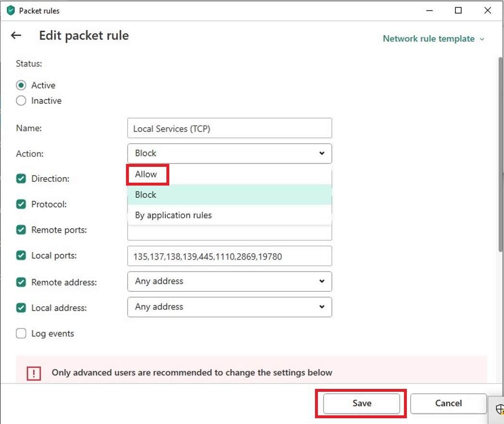Click the back arrow icon
This screenshot has height=424, width=504.
[16, 36]
